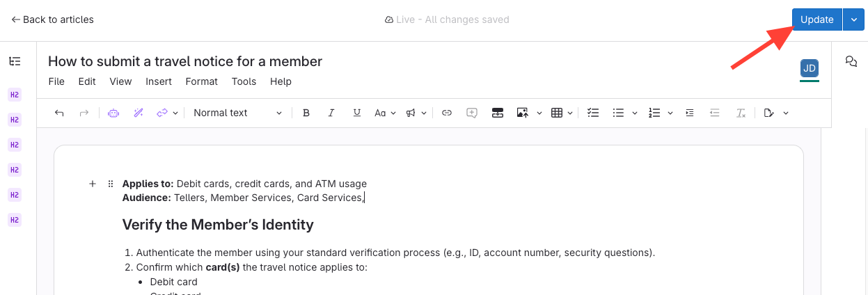
Task: Go back to articles
Action: 53,19
